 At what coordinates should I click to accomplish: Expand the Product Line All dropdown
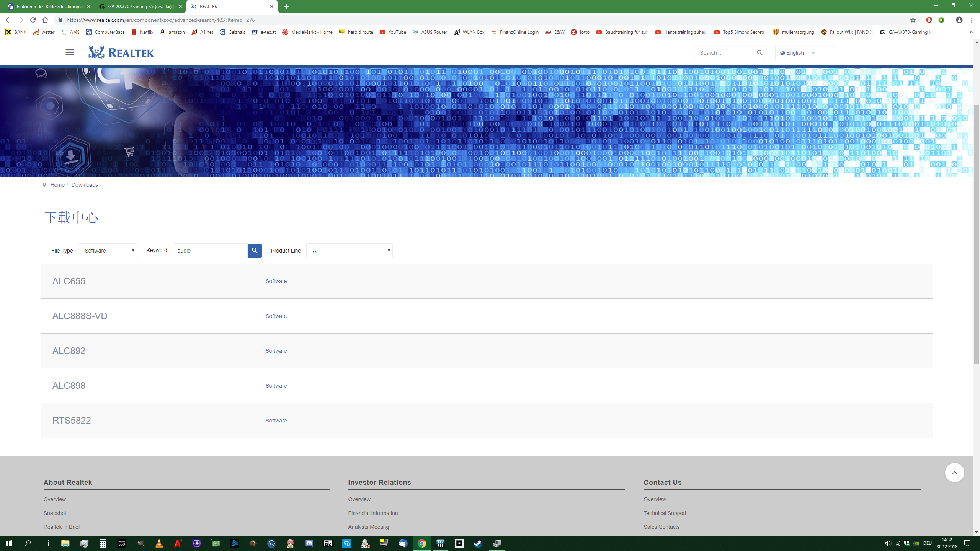[349, 251]
